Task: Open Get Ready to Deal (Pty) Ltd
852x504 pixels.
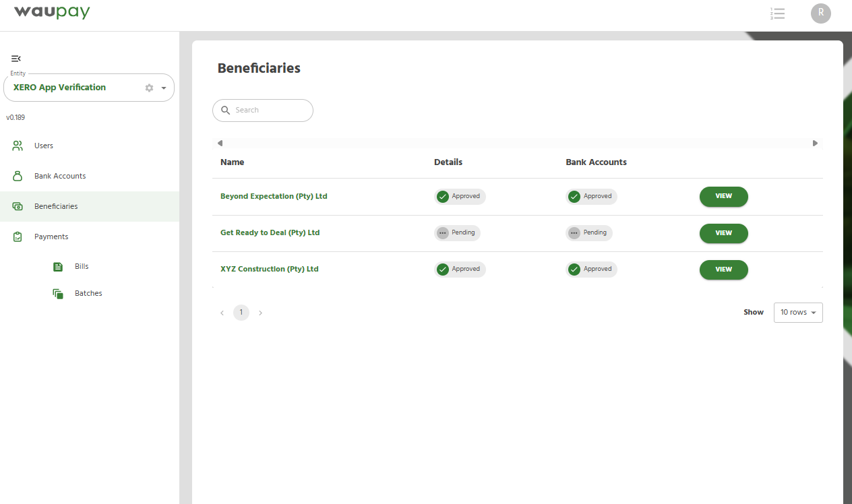Action: tap(270, 233)
